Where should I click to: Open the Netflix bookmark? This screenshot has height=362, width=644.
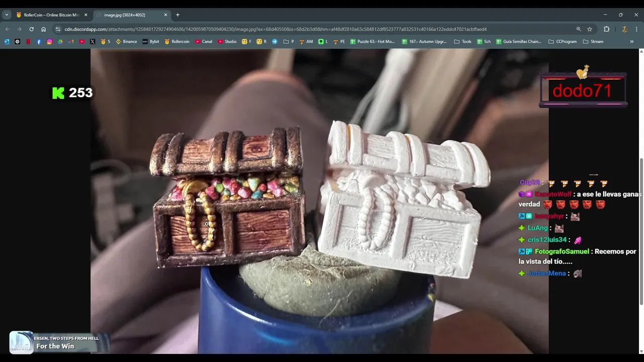point(28,42)
